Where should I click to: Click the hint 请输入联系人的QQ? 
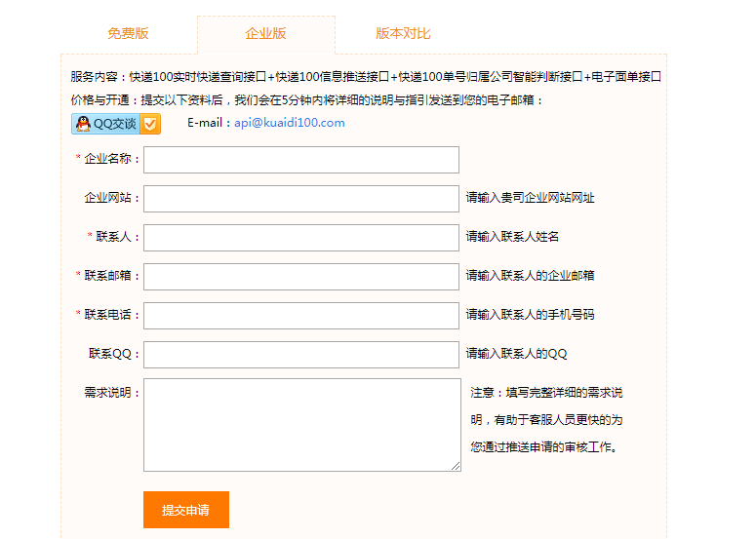click(x=516, y=354)
